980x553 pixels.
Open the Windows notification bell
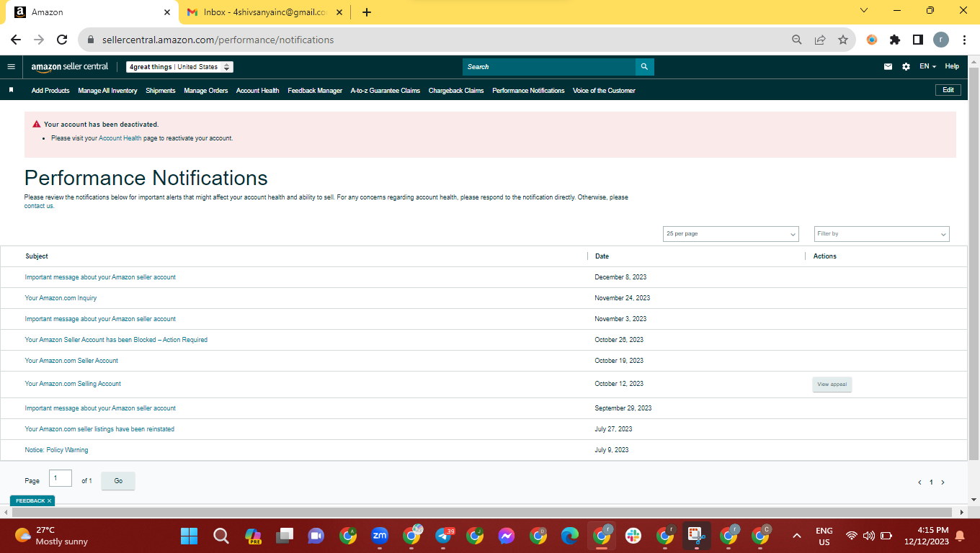[960, 536]
